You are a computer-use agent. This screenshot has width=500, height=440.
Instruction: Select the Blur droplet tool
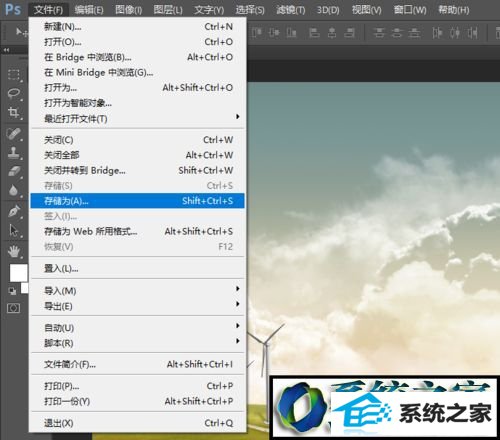[14, 191]
